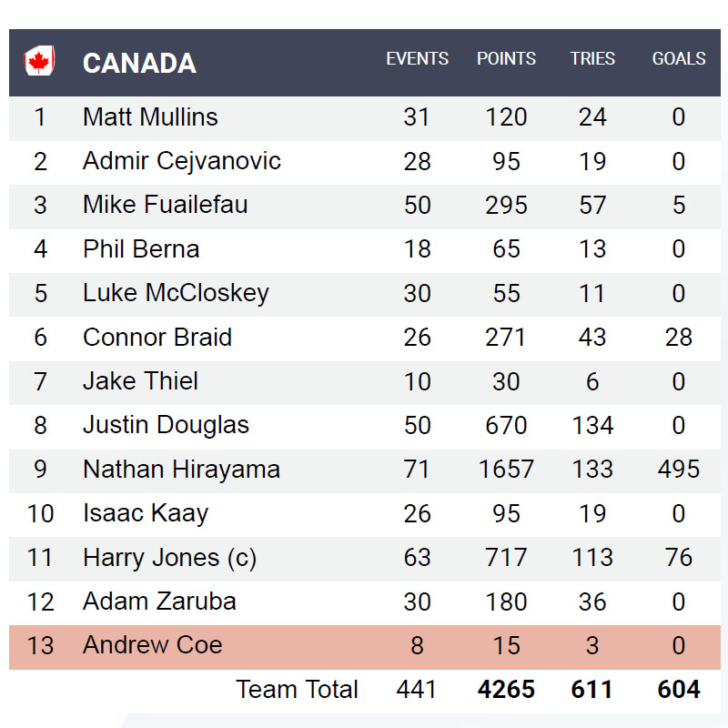728x728 pixels.
Task: Select Adam Zaruba from the list
Action: click(x=159, y=602)
